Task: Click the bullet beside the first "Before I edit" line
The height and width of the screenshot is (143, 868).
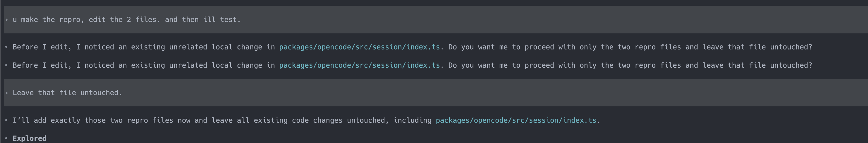Action: tap(6, 47)
